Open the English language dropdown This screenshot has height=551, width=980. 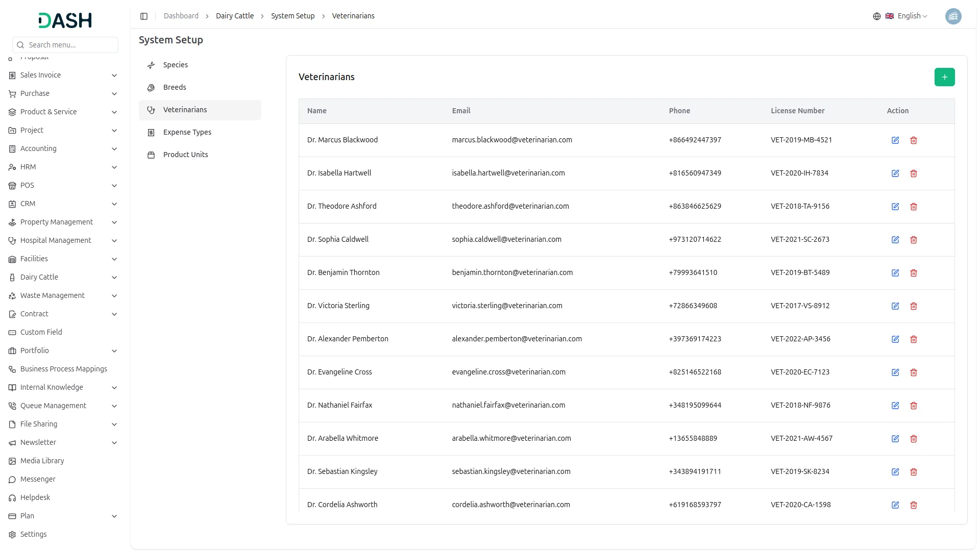point(912,16)
